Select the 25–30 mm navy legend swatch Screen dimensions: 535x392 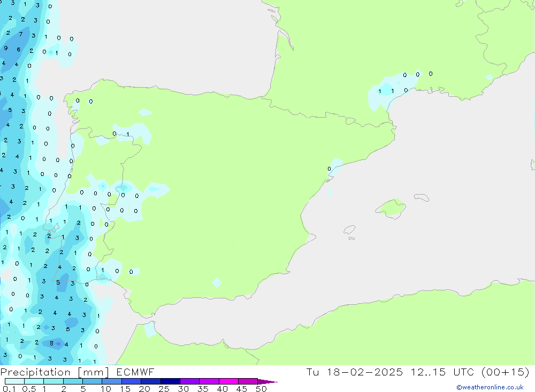tap(170, 381)
